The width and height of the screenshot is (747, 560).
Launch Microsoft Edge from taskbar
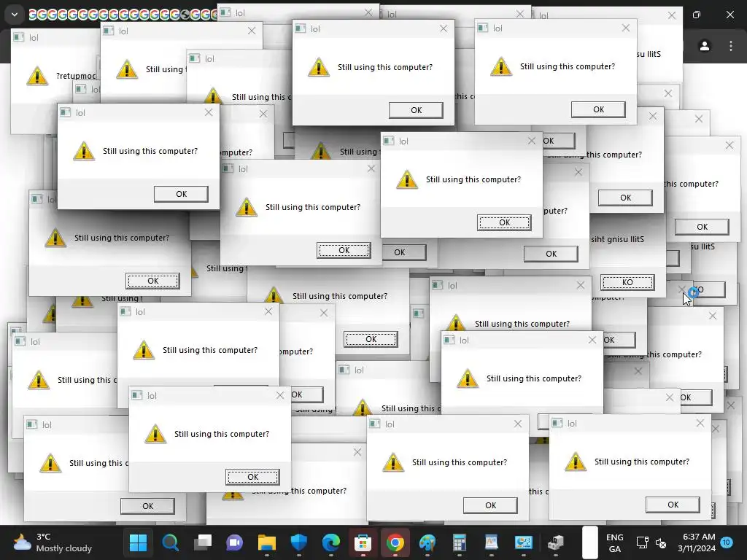(331, 542)
